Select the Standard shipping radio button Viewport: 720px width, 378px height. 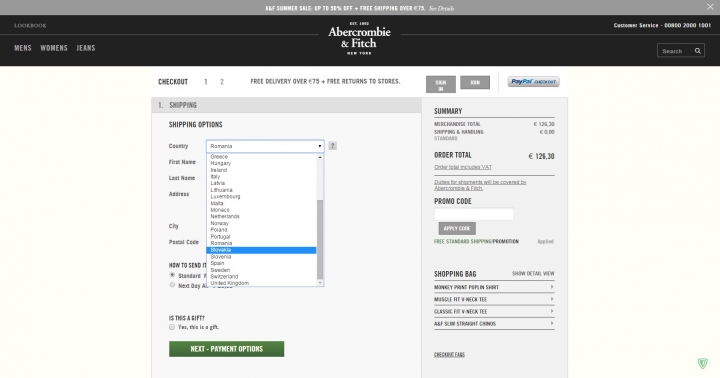pyautogui.click(x=172, y=275)
